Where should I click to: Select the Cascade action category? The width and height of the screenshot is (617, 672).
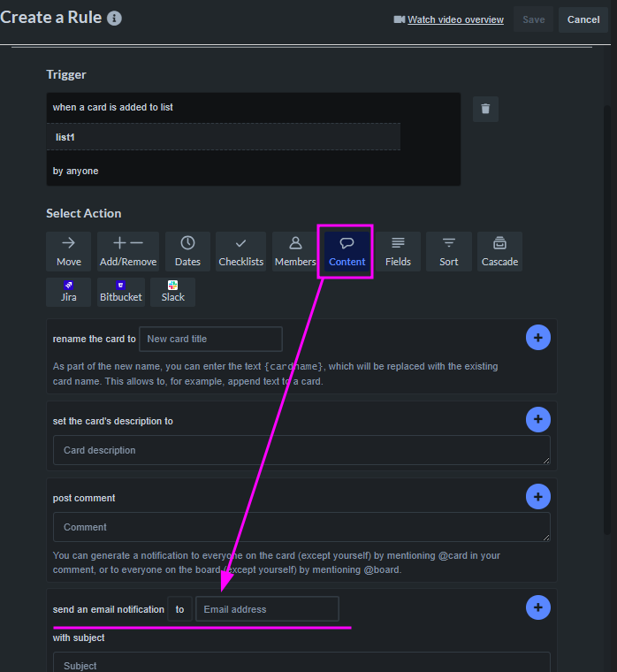click(x=499, y=252)
